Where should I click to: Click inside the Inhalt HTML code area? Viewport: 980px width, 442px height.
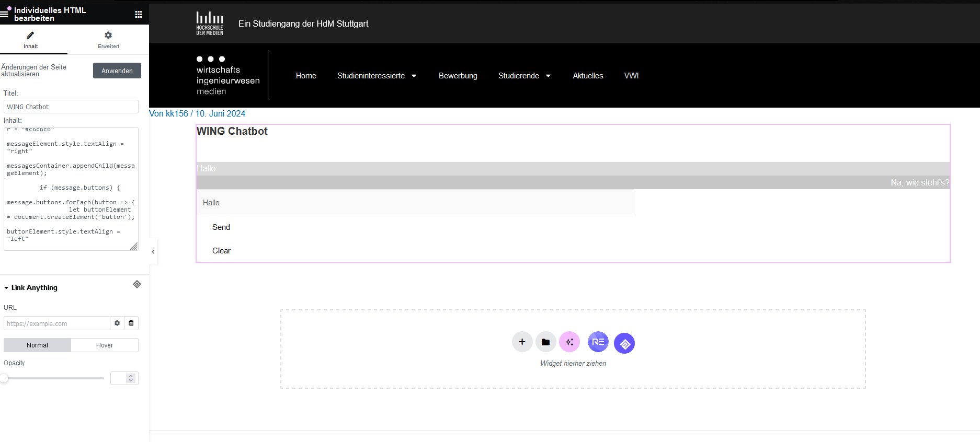coord(71,189)
